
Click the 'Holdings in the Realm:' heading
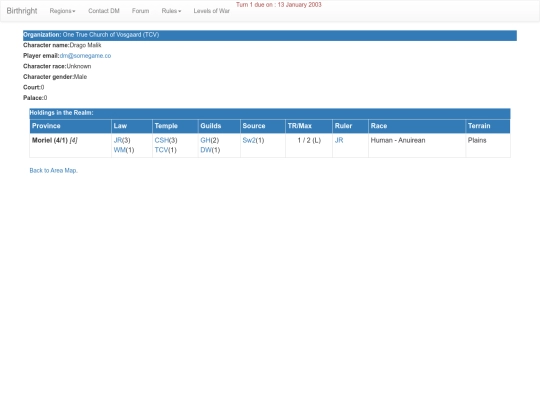click(61, 113)
